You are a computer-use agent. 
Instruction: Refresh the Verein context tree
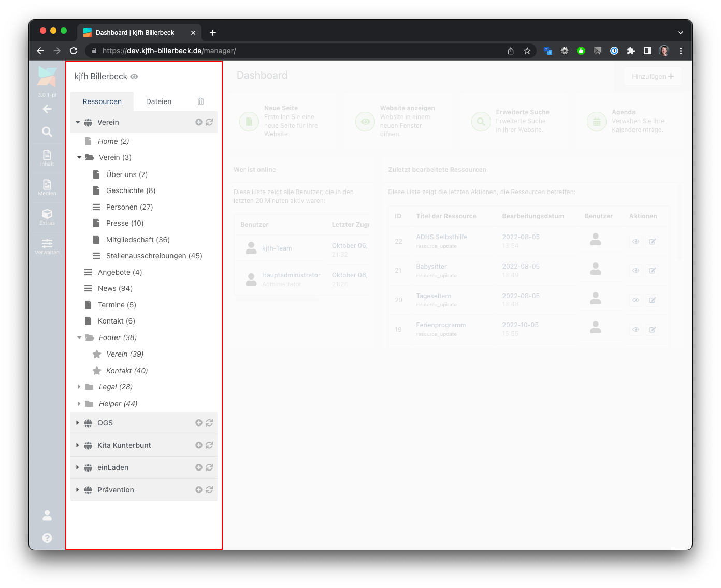(x=209, y=122)
